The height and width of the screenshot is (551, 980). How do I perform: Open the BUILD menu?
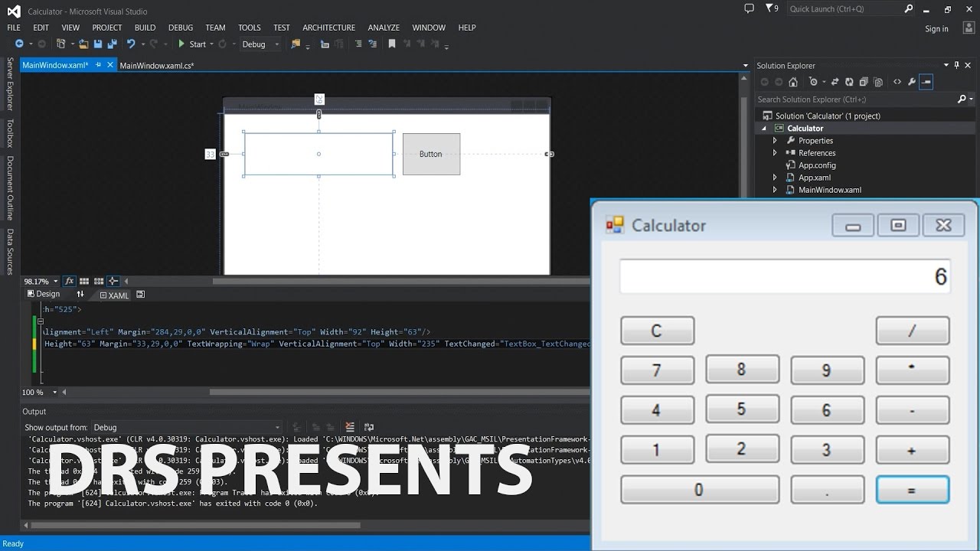[145, 28]
